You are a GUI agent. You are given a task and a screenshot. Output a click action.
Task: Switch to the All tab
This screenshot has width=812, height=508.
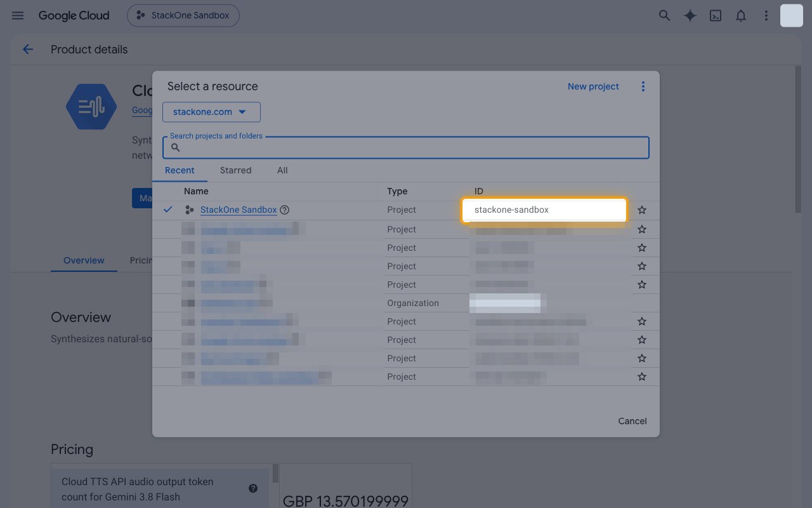[282, 170]
